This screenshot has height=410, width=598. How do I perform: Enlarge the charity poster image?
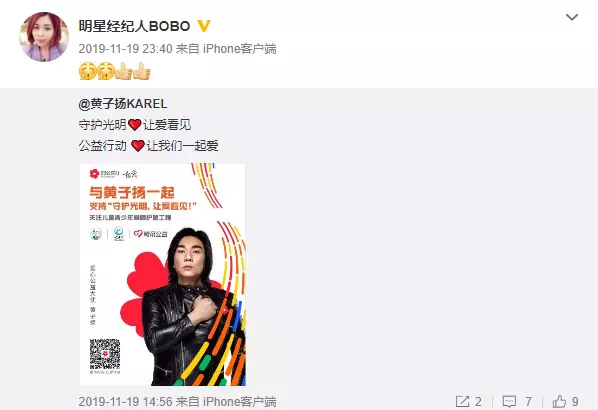pyautogui.click(x=163, y=275)
